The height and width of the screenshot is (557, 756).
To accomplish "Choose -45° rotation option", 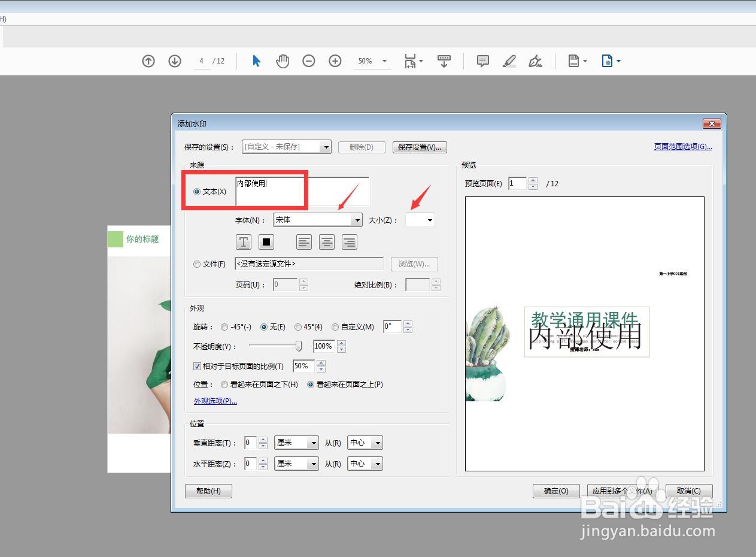I will pos(224,327).
